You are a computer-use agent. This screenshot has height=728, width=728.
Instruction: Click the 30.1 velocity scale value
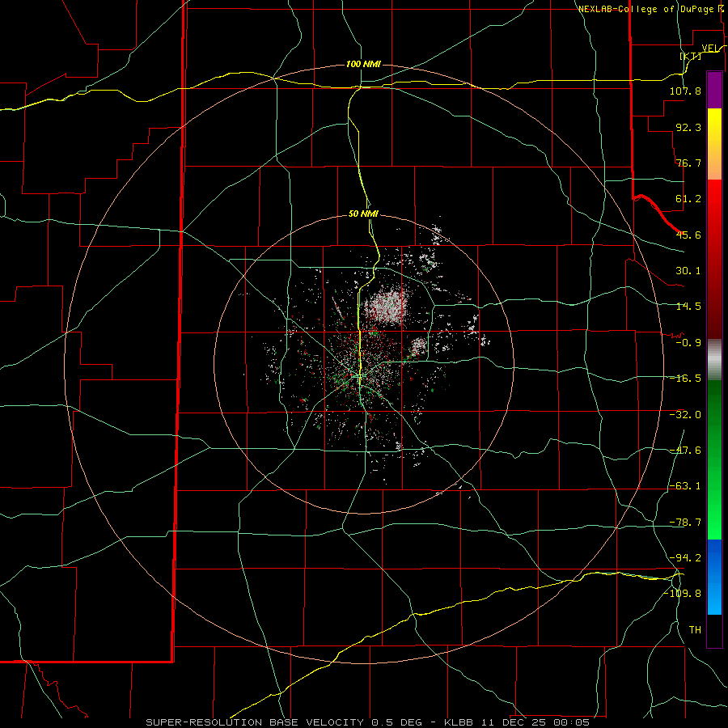click(688, 271)
